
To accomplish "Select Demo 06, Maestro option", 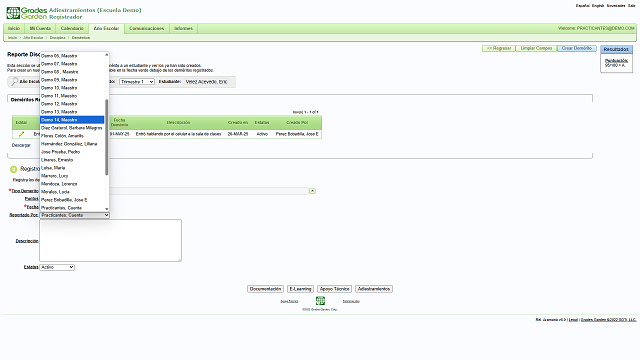I will click(x=72, y=56).
